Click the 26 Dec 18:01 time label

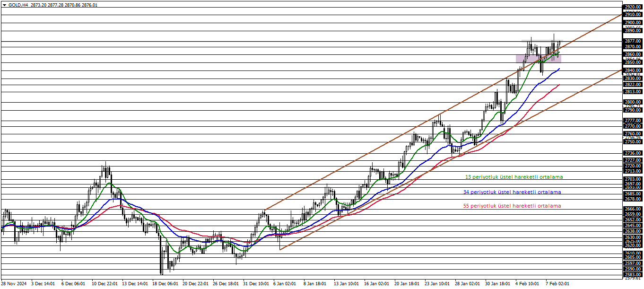point(226,284)
